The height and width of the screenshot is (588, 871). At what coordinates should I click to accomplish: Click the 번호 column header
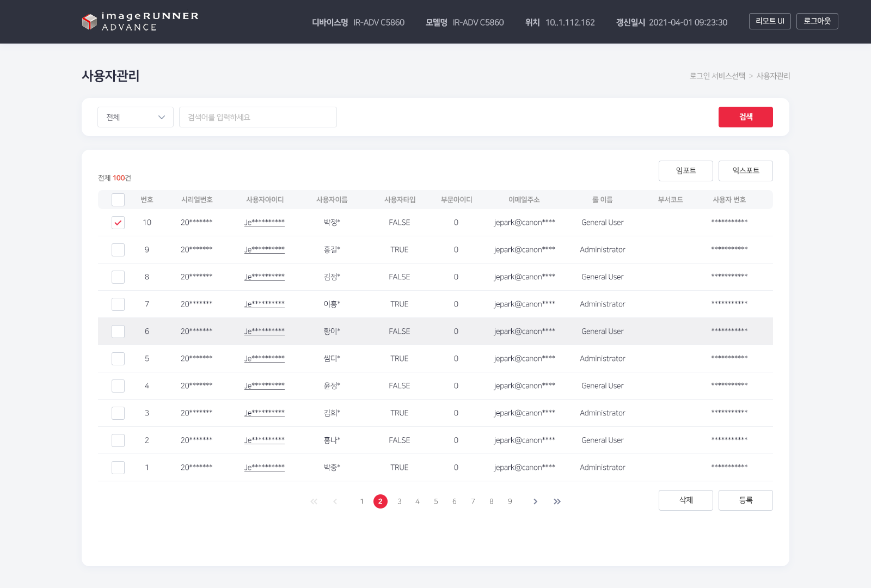pos(147,200)
